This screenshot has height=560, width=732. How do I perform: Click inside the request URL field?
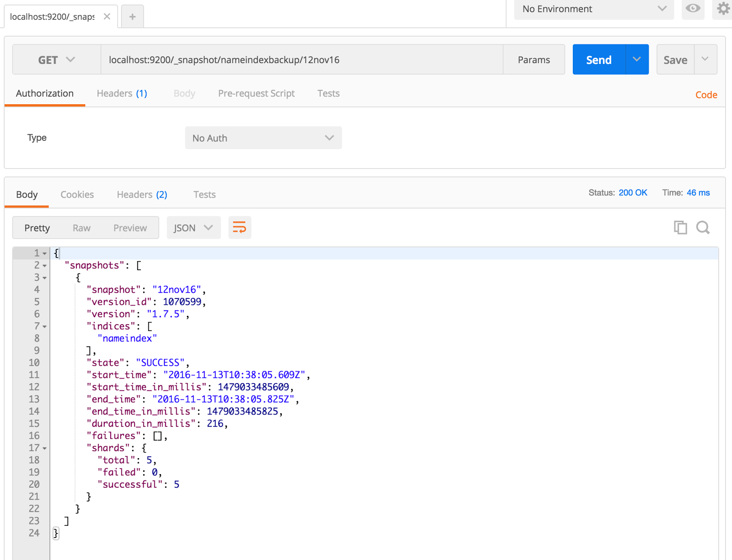302,59
